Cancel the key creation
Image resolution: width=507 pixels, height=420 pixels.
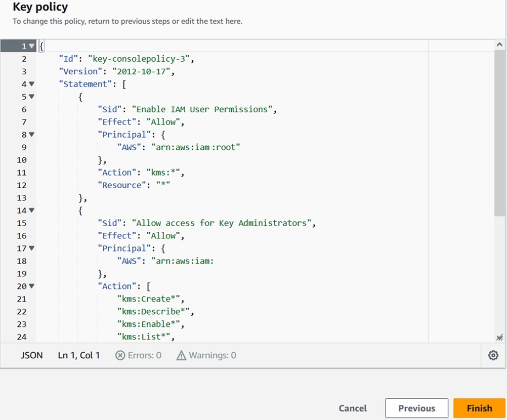click(x=353, y=408)
